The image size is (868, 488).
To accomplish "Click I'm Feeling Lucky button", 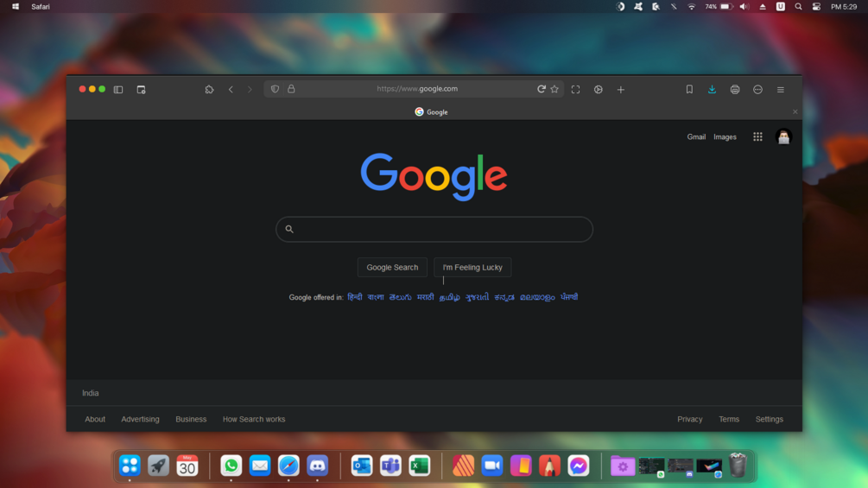I will tap(472, 267).
